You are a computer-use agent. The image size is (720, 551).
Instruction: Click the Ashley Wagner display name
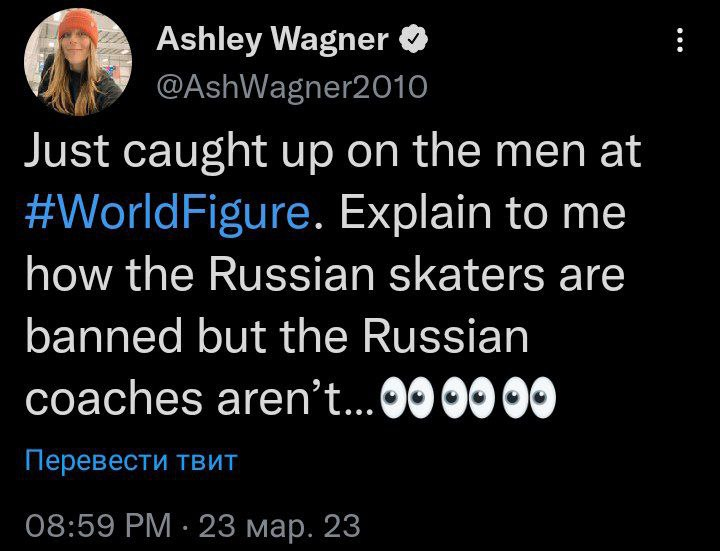pyautogui.click(x=273, y=40)
